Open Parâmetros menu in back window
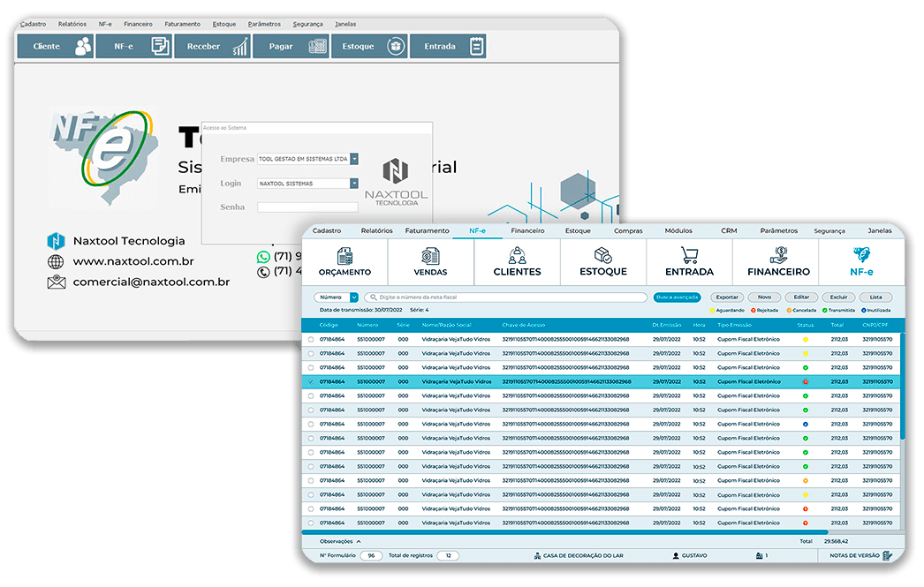This screenshot has width=924, height=587. pyautogui.click(x=264, y=24)
